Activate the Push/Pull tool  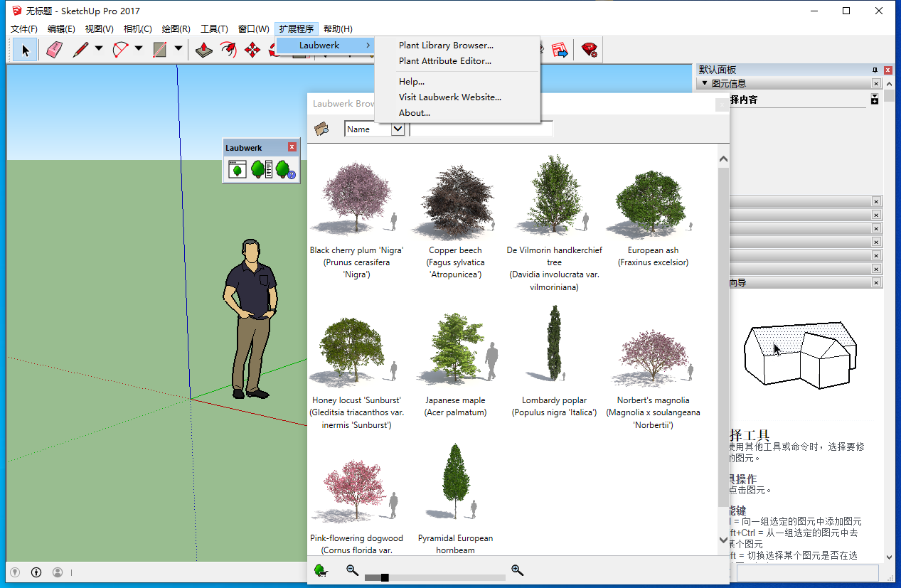(x=204, y=50)
